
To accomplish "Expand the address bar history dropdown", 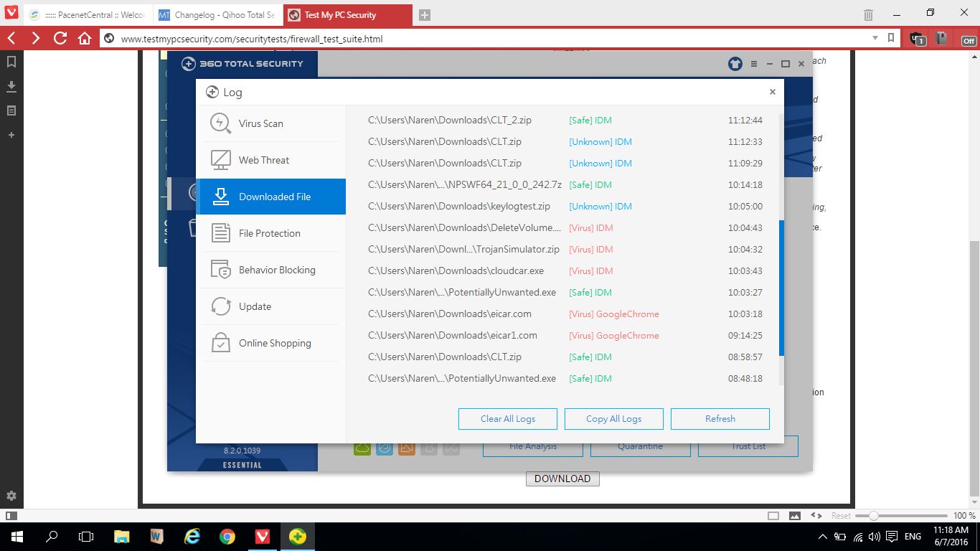I will pyautogui.click(x=875, y=38).
